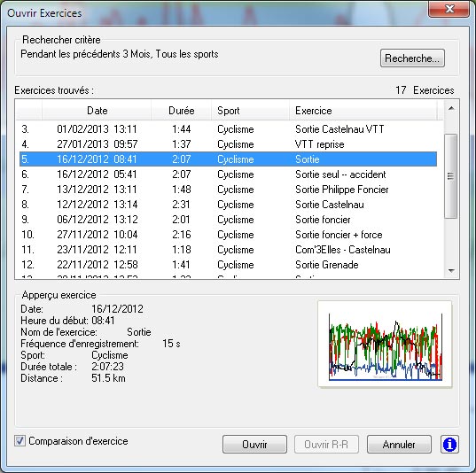Image resolution: width=476 pixels, height=473 pixels.
Task: Click date 23/11/2012 12:11
Action: 98,250
